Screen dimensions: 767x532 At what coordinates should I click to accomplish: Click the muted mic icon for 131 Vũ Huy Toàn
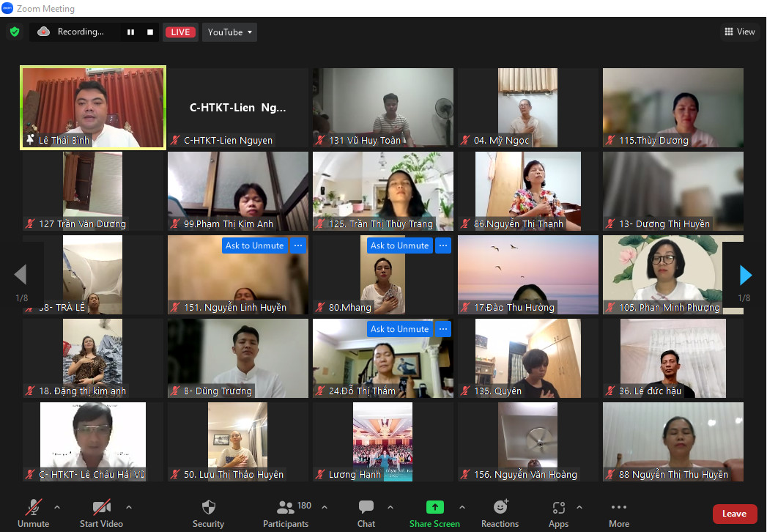click(x=320, y=141)
